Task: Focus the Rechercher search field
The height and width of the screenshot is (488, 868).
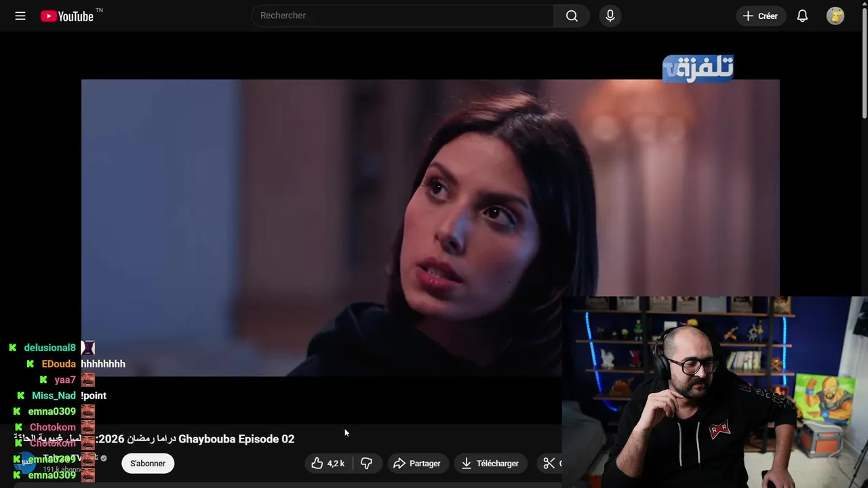Action: (x=403, y=16)
